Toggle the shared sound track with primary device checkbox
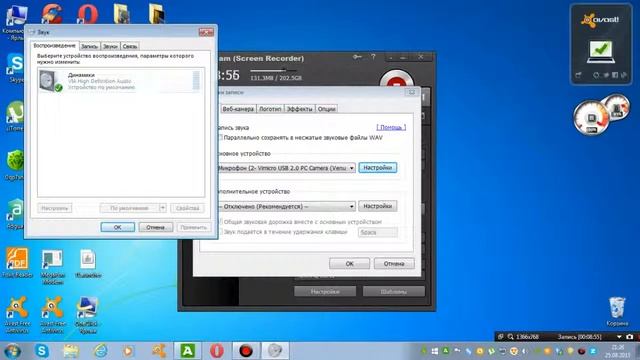This screenshot has height=360, width=640. [x=221, y=222]
